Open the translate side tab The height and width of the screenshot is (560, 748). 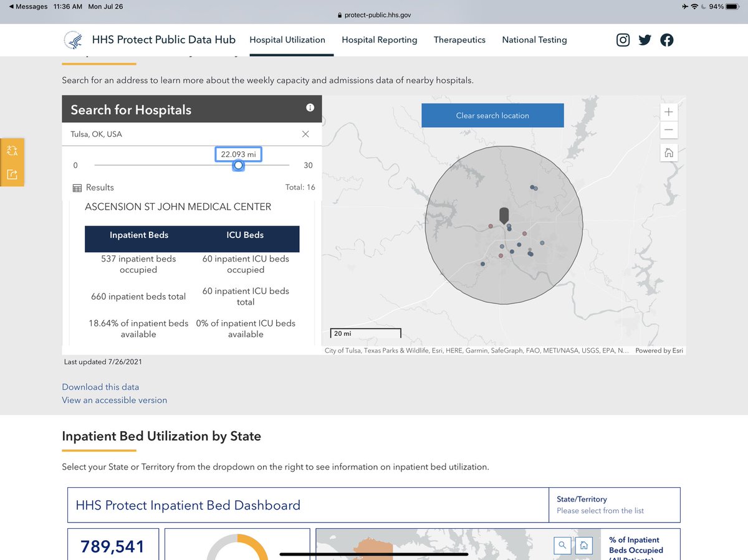(12, 150)
